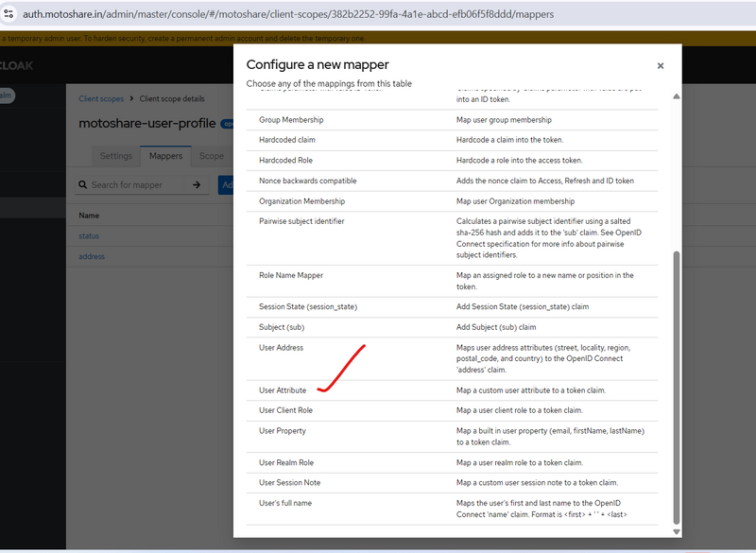Choose the User Property mapper type
756x553 pixels.
(x=283, y=431)
